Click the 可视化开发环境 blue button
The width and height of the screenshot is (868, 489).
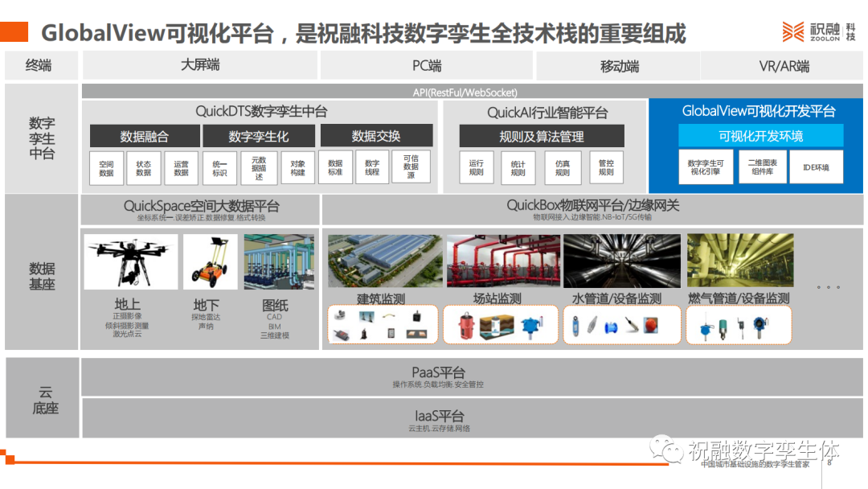(x=760, y=136)
